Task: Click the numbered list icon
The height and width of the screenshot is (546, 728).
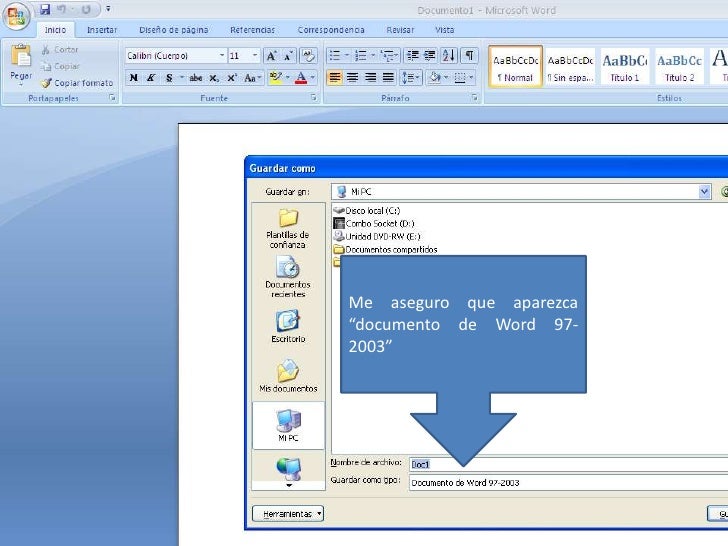Action: pyautogui.click(x=360, y=56)
